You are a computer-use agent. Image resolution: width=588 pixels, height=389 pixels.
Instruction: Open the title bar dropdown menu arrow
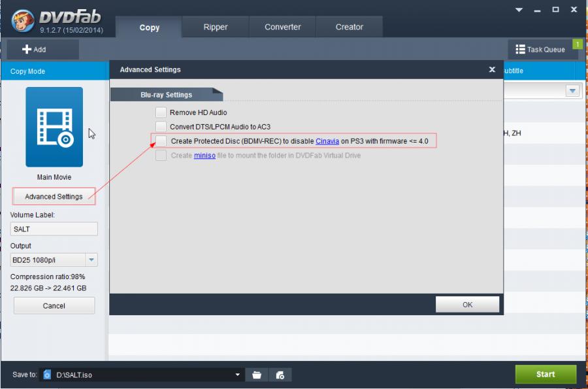pos(519,10)
